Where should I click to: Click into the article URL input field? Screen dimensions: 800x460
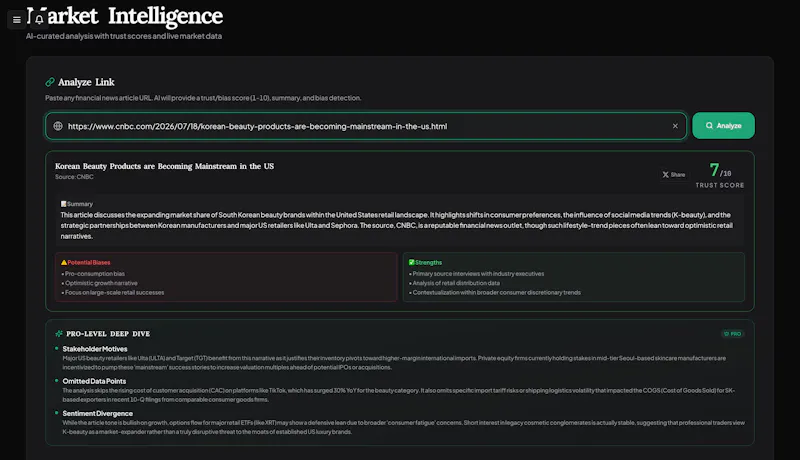(x=366, y=126)
